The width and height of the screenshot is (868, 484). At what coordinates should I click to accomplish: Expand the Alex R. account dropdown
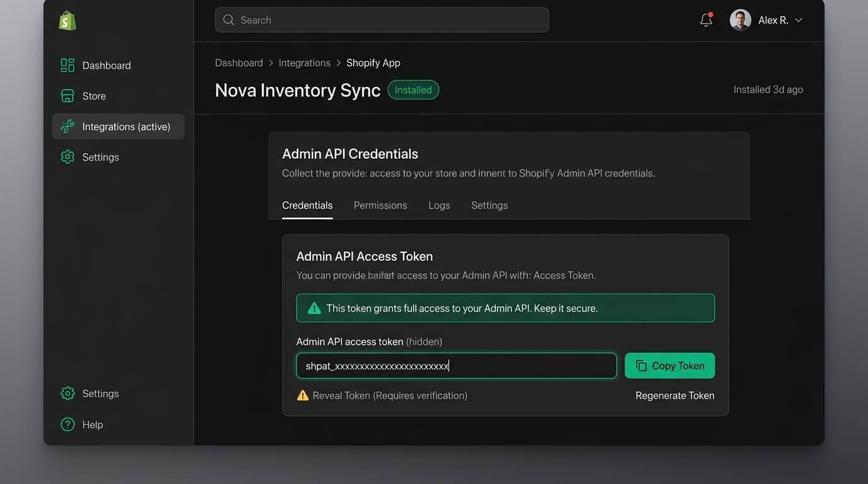[x=799, y=20]
